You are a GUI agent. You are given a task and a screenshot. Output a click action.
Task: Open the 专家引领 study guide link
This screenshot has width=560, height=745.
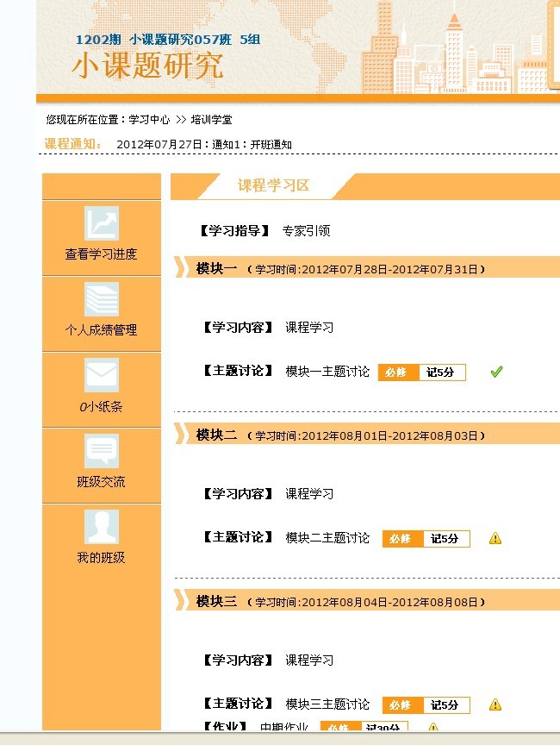point(306,231)
